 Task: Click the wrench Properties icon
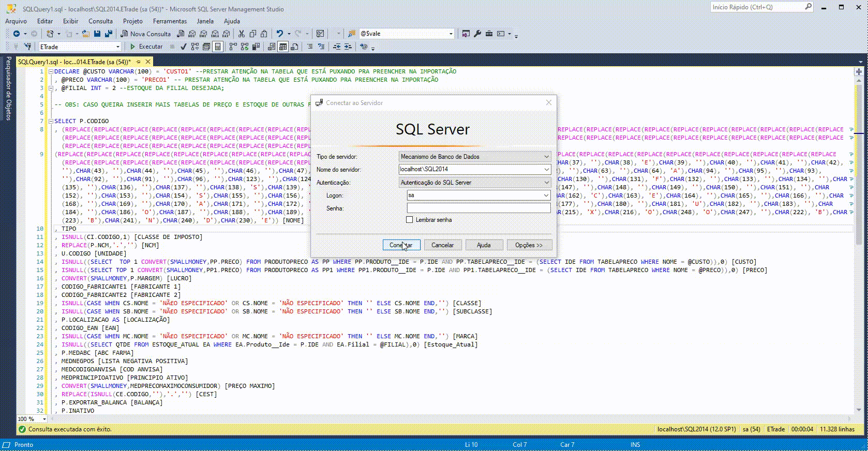pos(477,34)
